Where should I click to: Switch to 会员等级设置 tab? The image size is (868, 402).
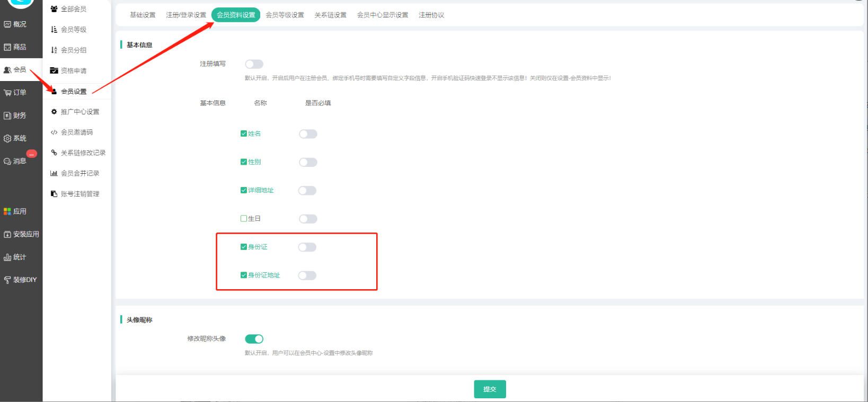click(x=285, y=15)
